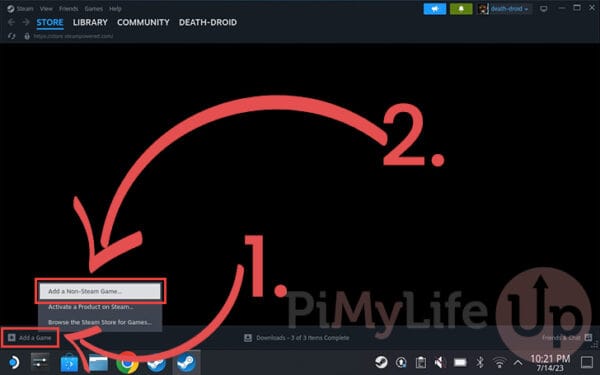
Task: Open Friends & Chat
Action: coord(567,338)
